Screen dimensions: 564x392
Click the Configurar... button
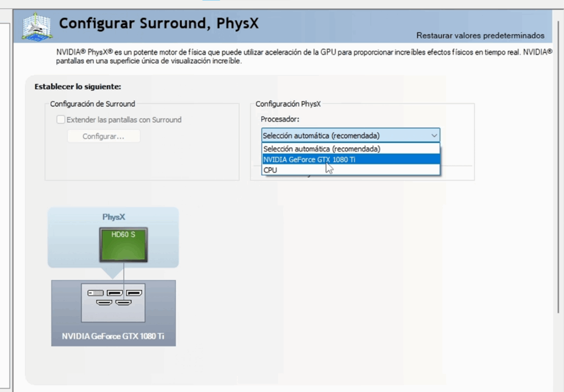coord(104,137)
